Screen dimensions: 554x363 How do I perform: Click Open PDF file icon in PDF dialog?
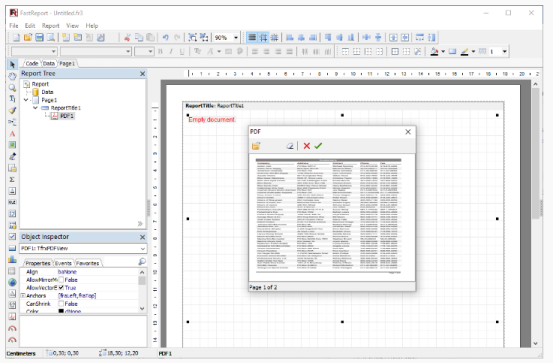coord(256,146)
